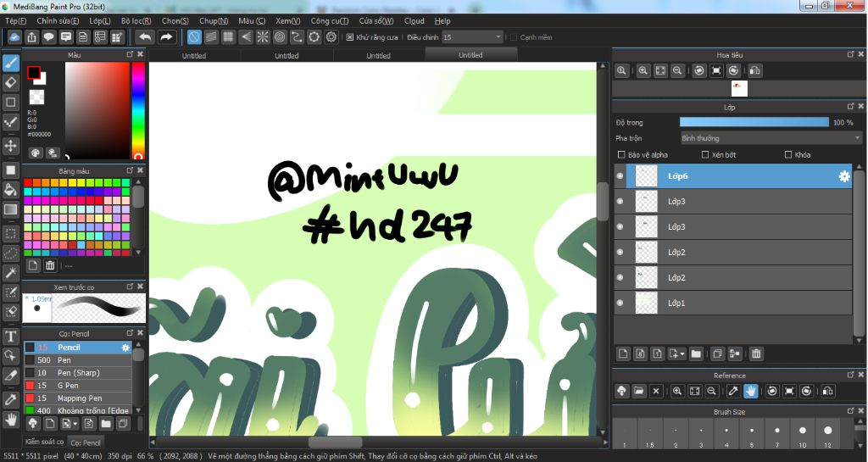Select the Text tool
868x462 pixels.
(x=10, y=336)
